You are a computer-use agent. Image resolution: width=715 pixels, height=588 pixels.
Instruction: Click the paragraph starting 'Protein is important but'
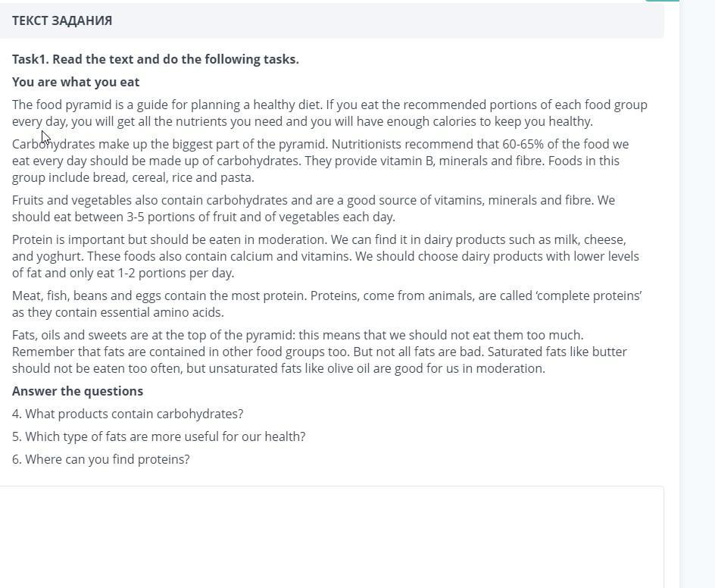point(325,256)
